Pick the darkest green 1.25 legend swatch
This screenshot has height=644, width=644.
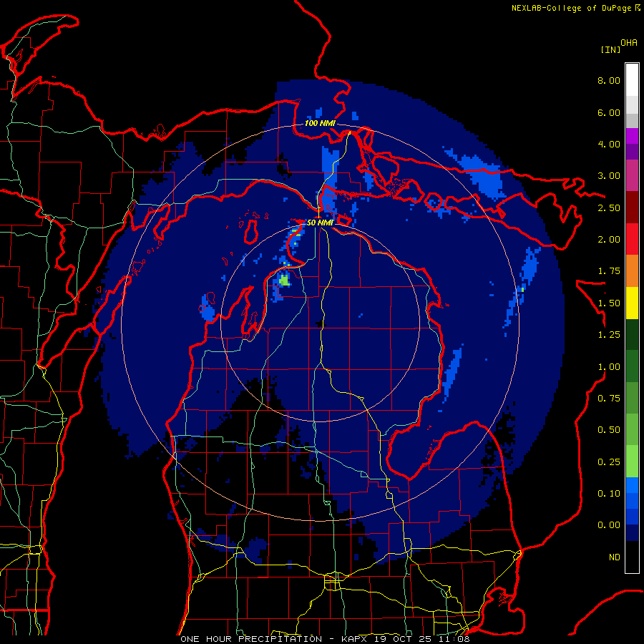[x=632, y=334]
